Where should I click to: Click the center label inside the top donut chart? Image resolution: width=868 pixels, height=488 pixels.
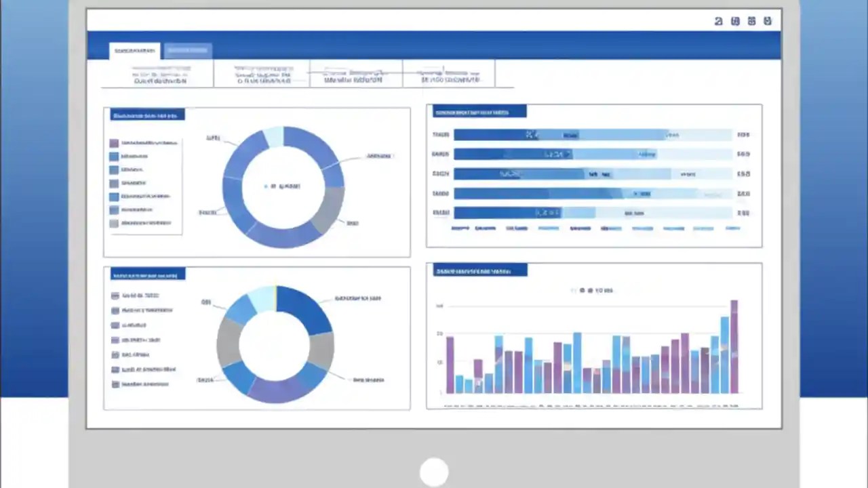click(x=283, y=186)
